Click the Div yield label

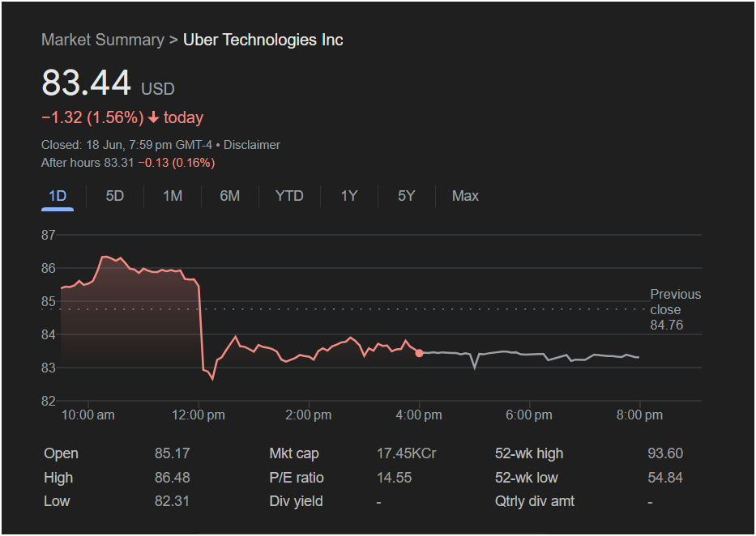tap(296, 501)
